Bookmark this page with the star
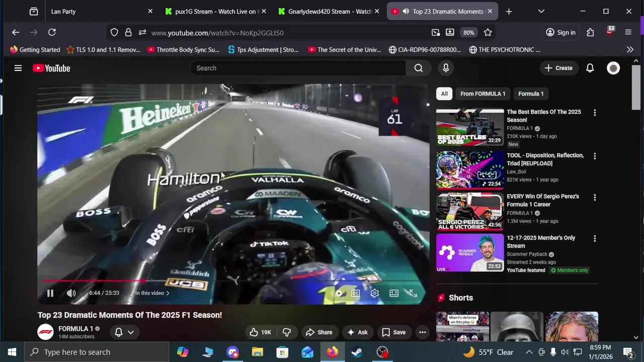Screen dimensions: 644x362 point(488,32)
